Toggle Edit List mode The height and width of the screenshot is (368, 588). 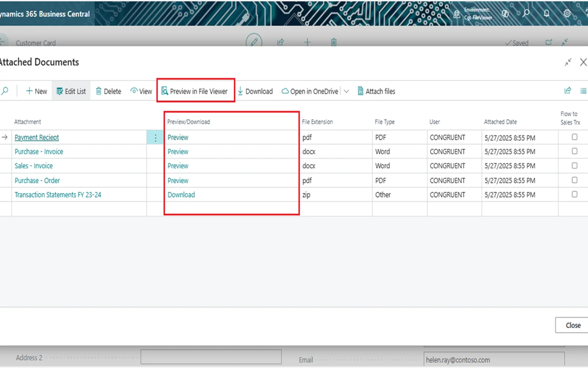[x=71, y=91]
